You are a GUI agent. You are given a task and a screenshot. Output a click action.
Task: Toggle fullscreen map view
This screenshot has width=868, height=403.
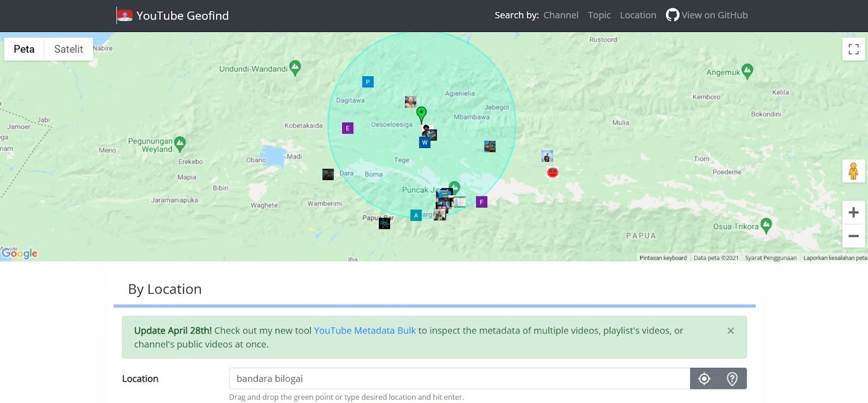pos(853,49)
